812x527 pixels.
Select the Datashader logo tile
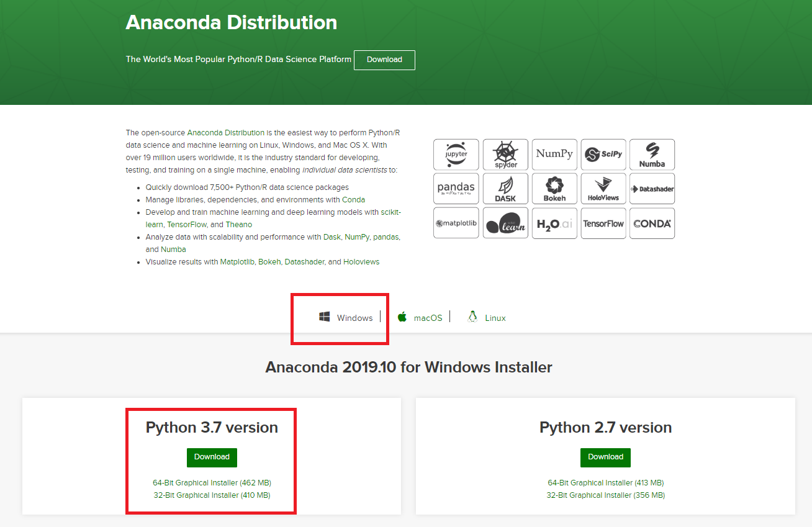(652, 189)
